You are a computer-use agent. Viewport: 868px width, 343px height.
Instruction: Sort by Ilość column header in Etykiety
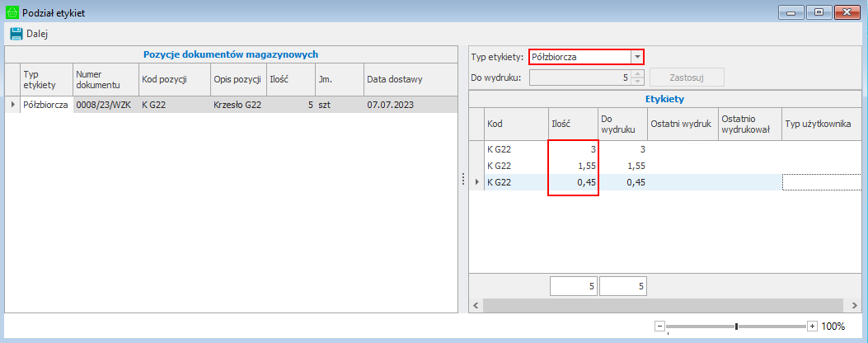[574, 124]
